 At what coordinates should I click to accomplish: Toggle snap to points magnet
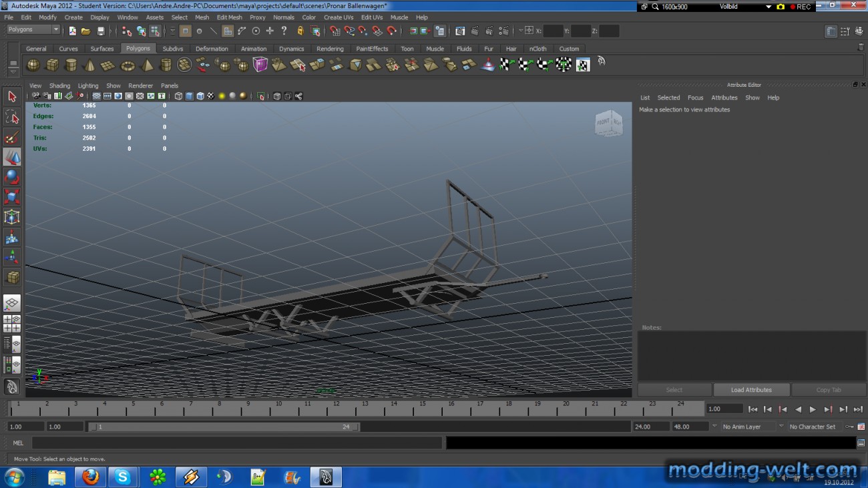tap(363, 31)
